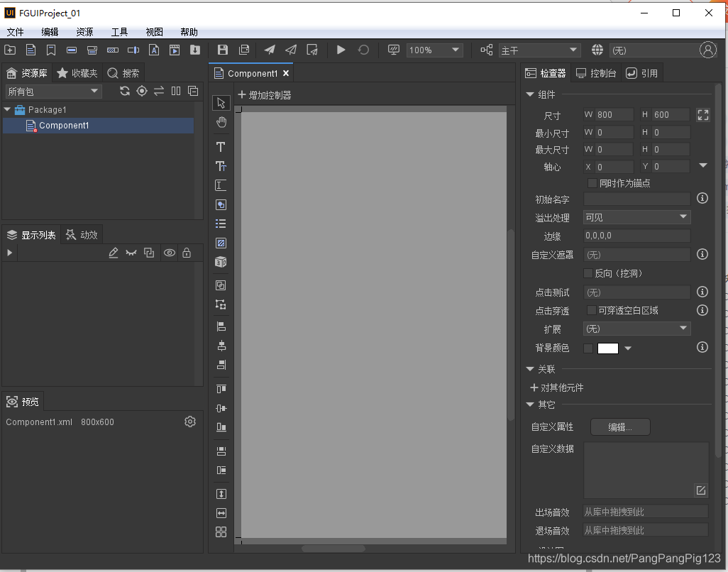Open the user account icon
This screenshot has width=728, height=572.
point(708,50)
